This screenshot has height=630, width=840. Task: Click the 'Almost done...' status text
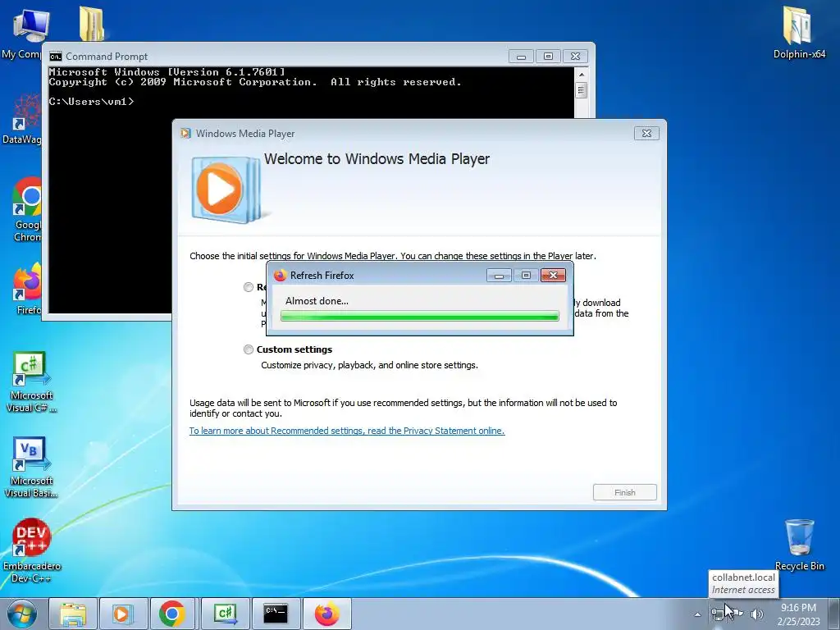[x=317, y=301]
